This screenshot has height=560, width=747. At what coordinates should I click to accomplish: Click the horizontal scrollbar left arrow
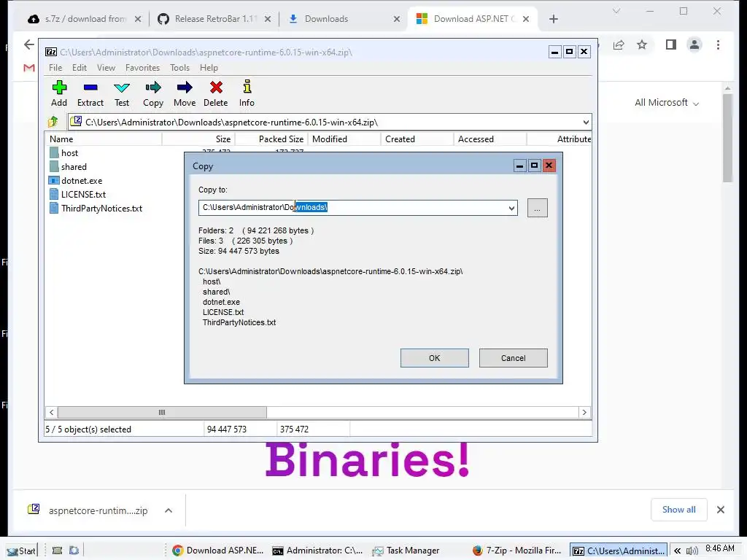coord(52,413)
